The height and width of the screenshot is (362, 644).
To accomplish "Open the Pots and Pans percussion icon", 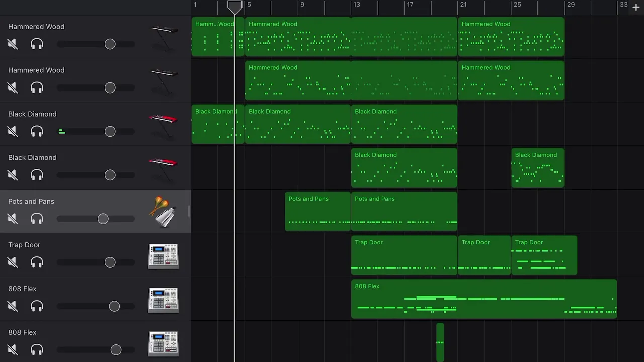I will (x=164, y=212).
